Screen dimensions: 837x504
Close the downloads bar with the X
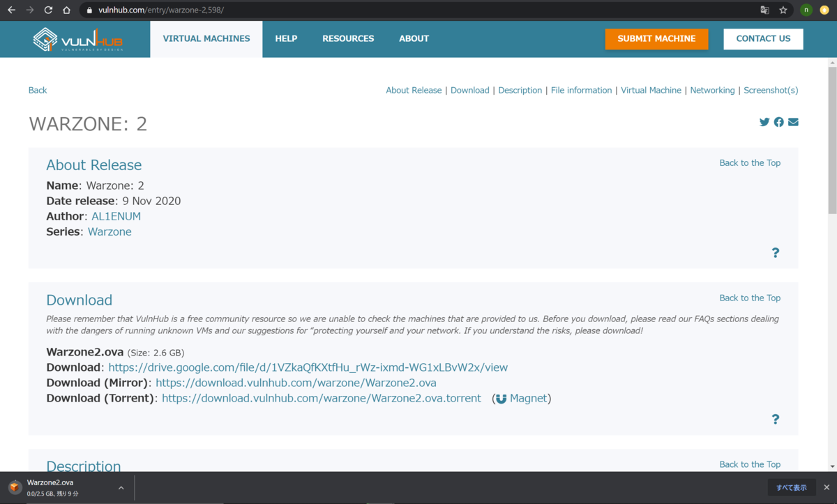click(x=827, y=488)
